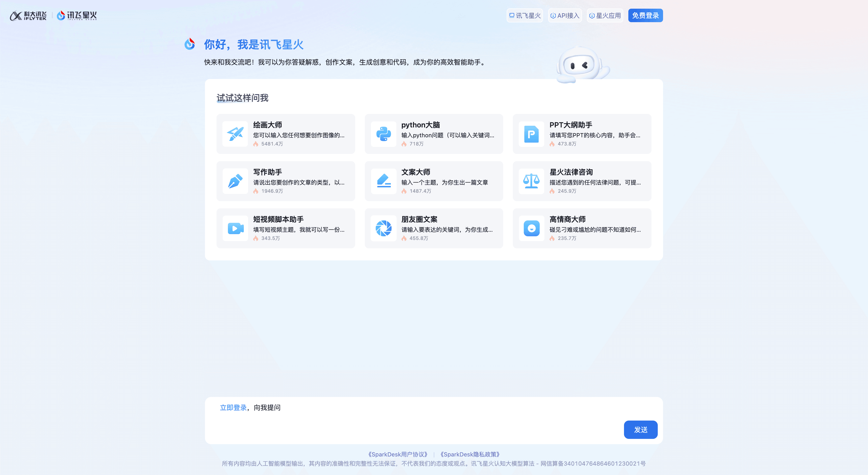Click the flame icon next to 473.8万
Image resolution: width=868 pixels, height=475 pixels.
(552, 144)
